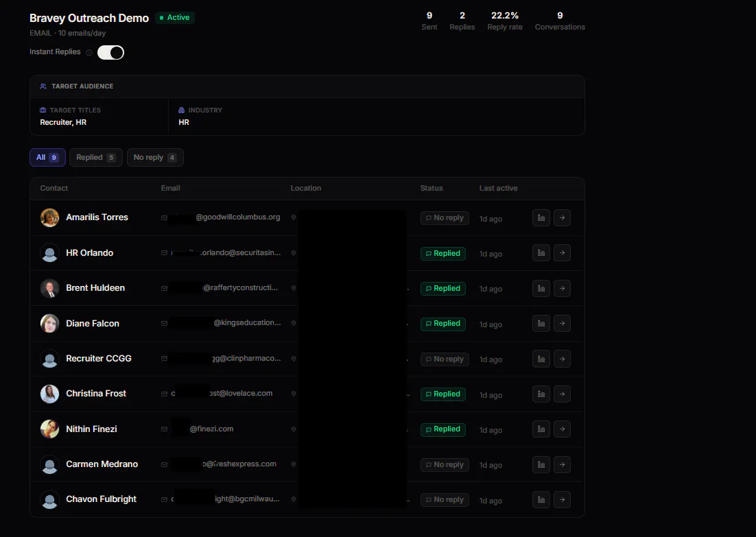Click No reply badge for Recruiter CCGG

445,359
